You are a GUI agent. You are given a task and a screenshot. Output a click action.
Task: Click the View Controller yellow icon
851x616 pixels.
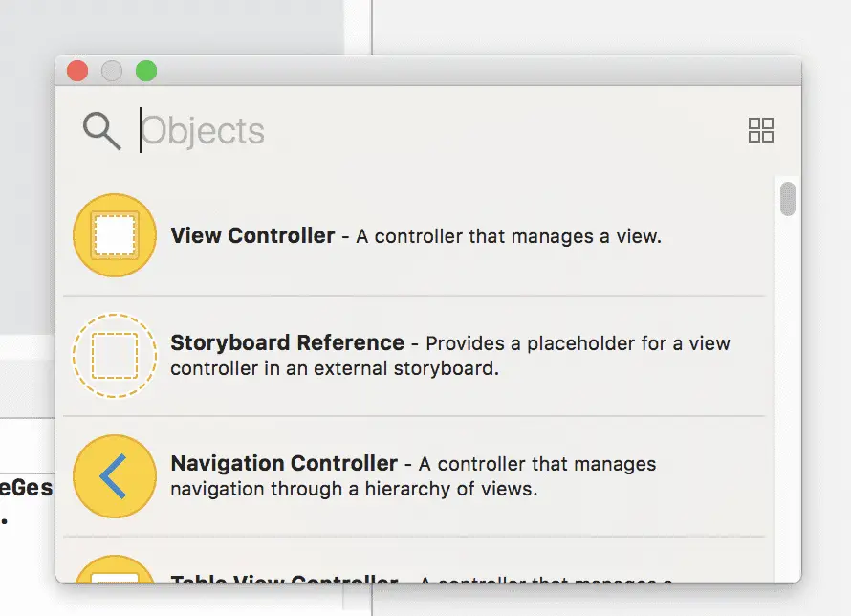(x=115, y=235)
